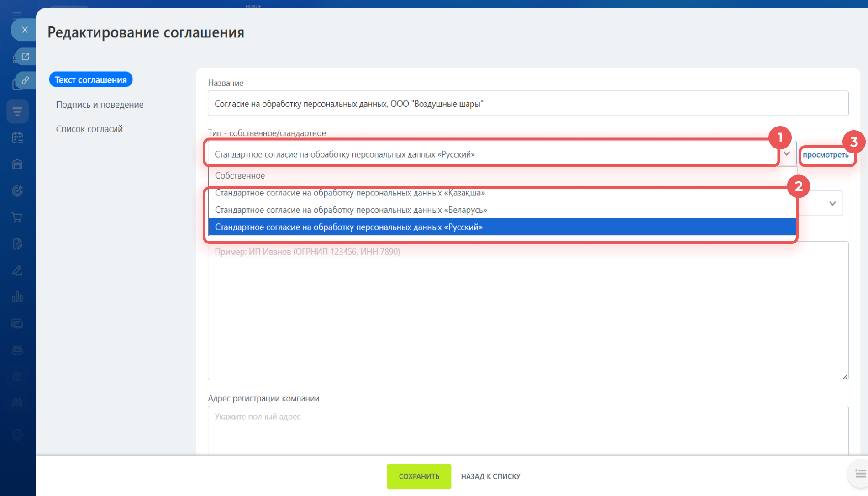This screenshot has height=496, width=868.
Task: Close the agreement editing slider with X
Action: click(x=25, y=30)
